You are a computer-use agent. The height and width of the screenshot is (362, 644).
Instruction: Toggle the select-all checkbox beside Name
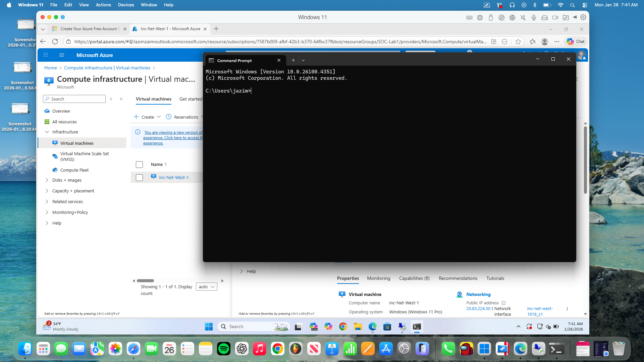click(139, 165)
